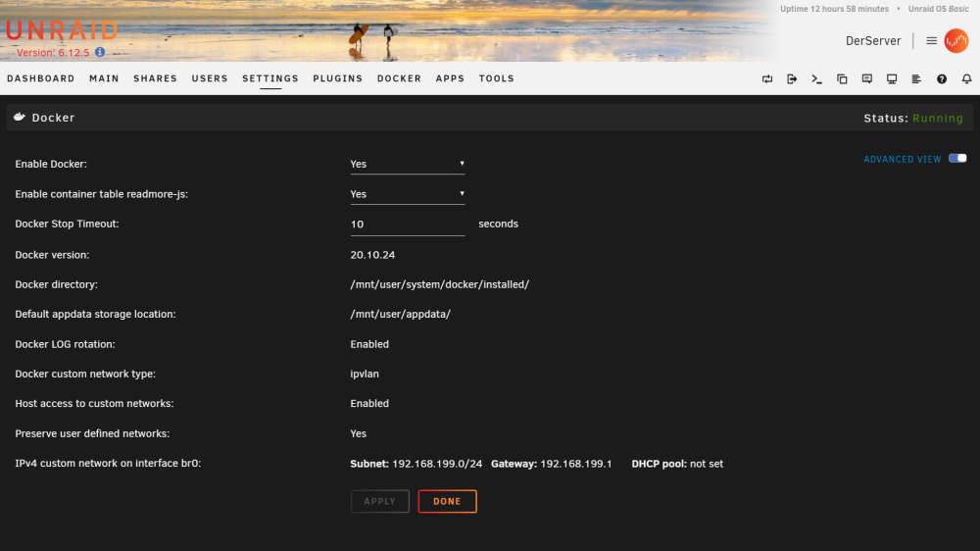Click the Docker version value 20.10.24
Viewport: 980px width, 551px height.
point(372,255)
